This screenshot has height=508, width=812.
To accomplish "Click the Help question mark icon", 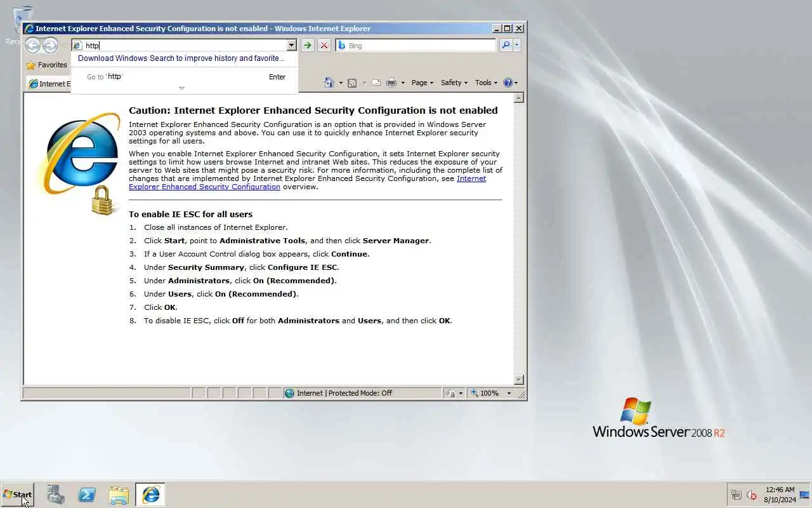I will pyautogui.click(x=507, y=83).
